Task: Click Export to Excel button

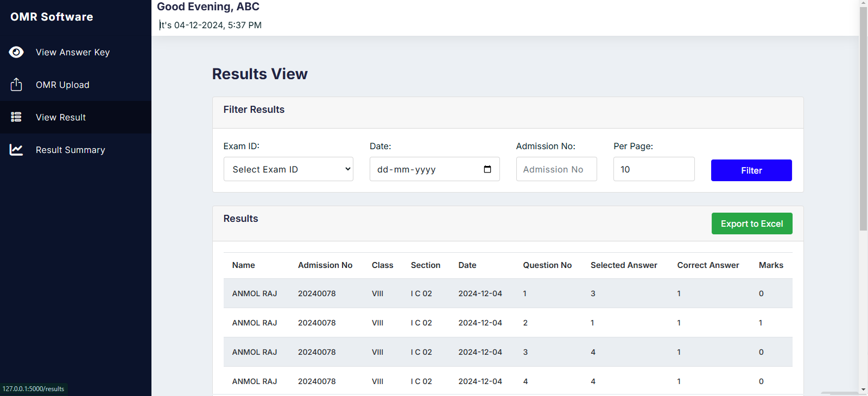Action: point(752,223)
